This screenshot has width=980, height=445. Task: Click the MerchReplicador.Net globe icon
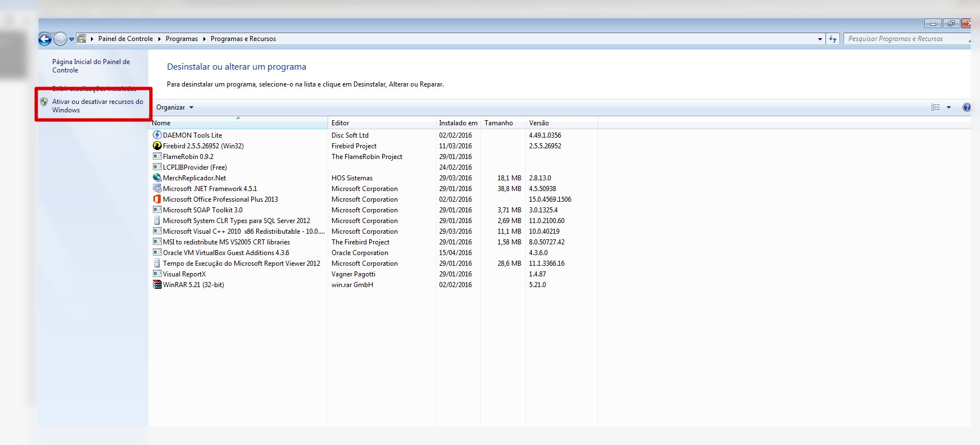157,178
